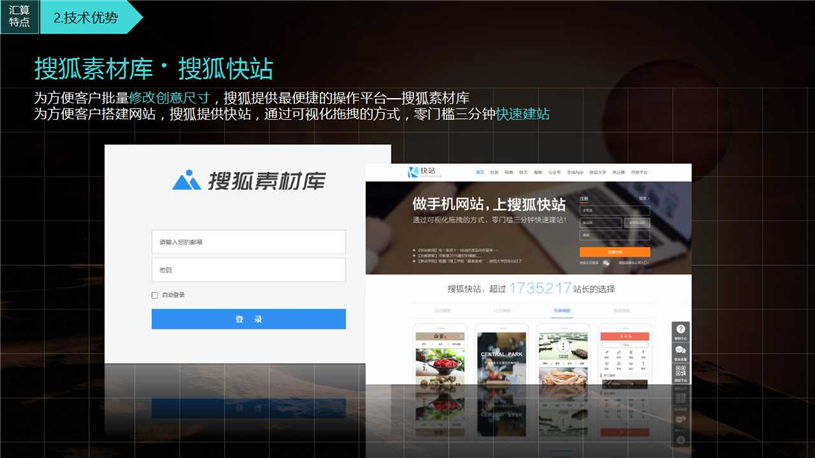815x458 pixels.
Task: Open the template thumbnail with red fruit bowl
Action: pyautogui.click(x=440, y=359)
